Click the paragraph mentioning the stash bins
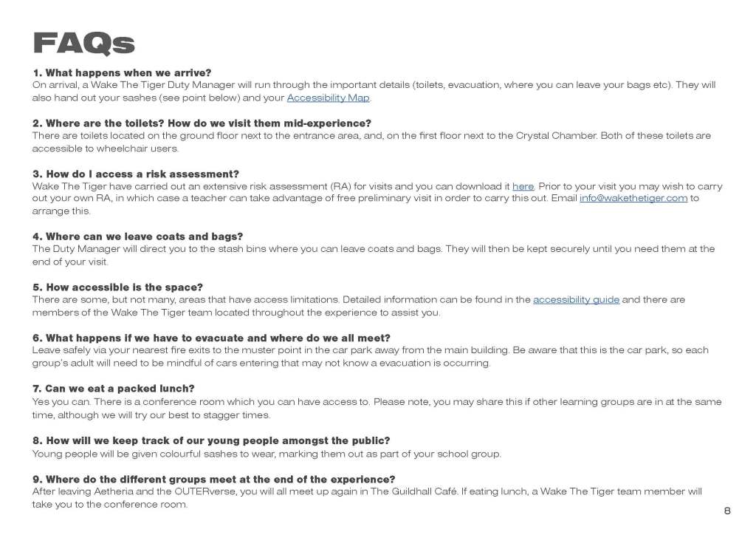Viewport: 756px width, 535px height. tap(373, 255)
